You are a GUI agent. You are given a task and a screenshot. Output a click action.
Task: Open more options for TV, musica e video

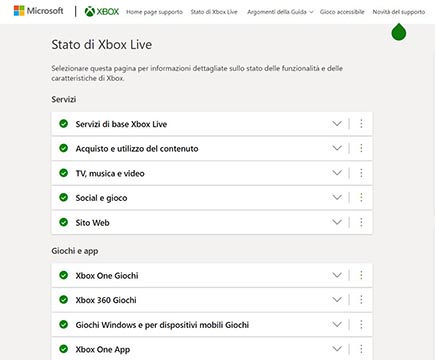(x=361, y=173)
